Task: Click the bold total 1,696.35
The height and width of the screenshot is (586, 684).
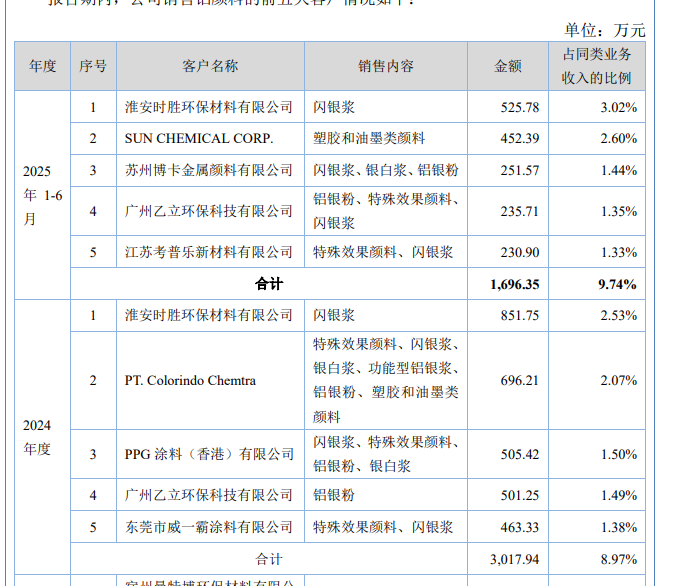Action: [x=515, y=284]
